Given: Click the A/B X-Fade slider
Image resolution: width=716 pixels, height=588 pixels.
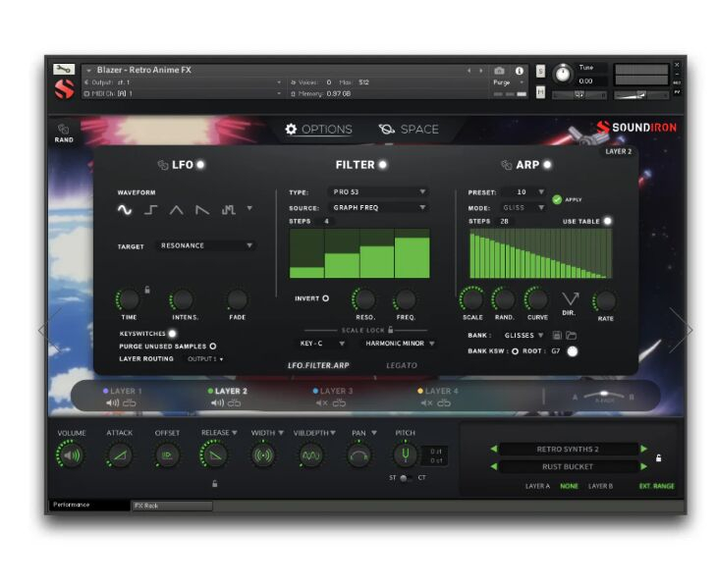Looking at the screenshot, I should pos(602,396).
